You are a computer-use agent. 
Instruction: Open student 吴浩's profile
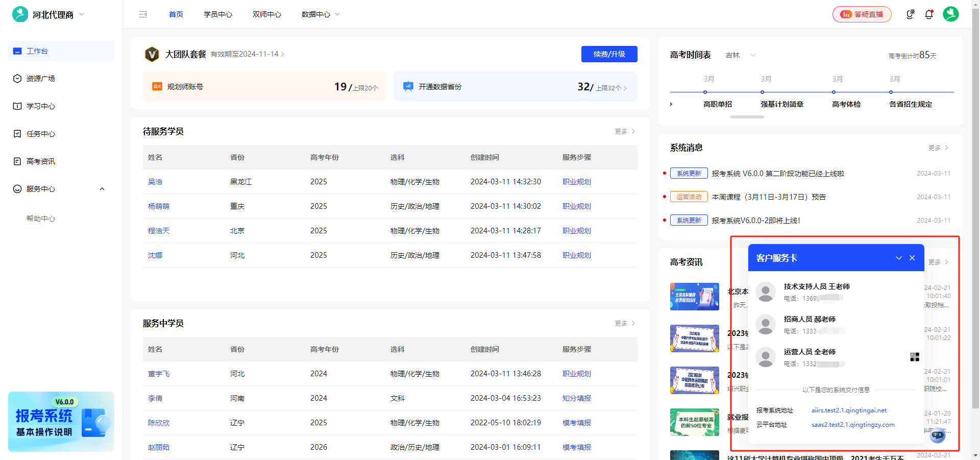click(x=155, y=181)
